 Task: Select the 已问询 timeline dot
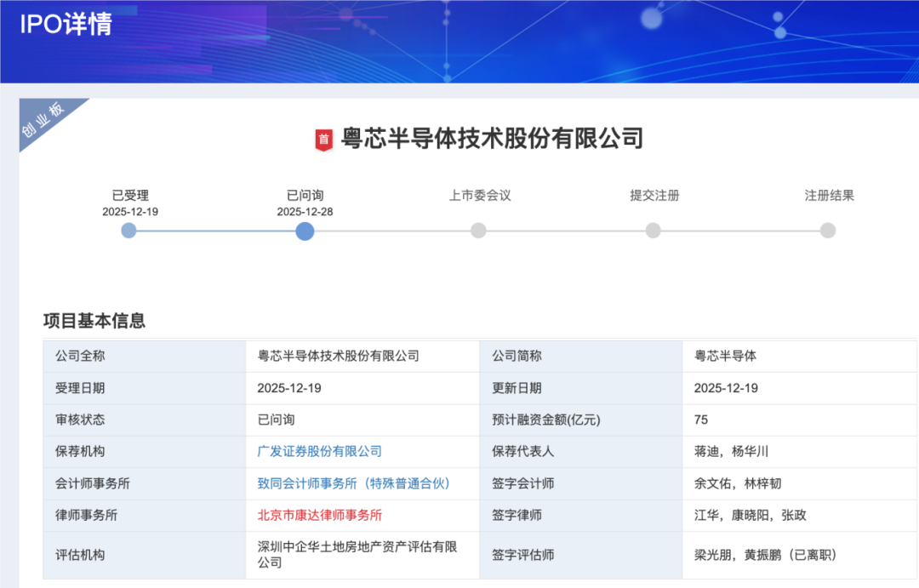(305, 231)
